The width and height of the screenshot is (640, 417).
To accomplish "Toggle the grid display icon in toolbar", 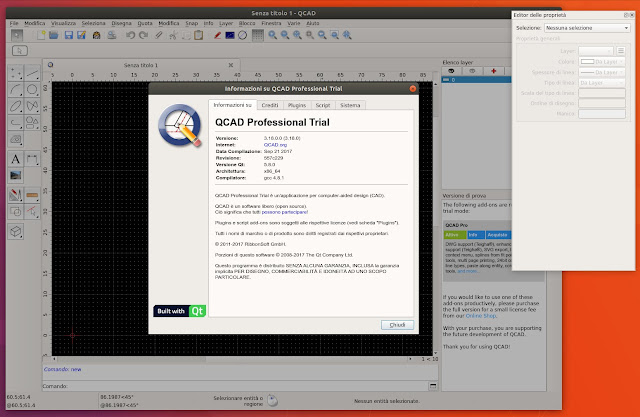I will click(x=258, y=35).
